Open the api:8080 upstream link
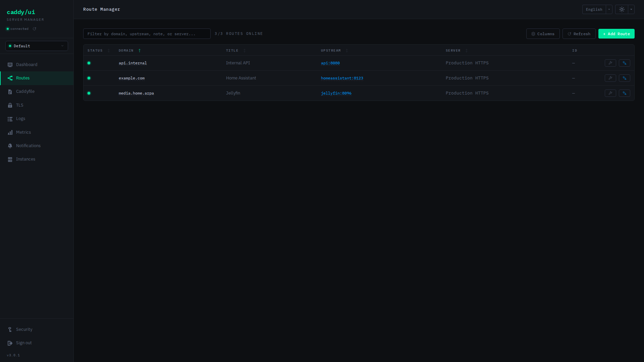 (x=330, y=63)
